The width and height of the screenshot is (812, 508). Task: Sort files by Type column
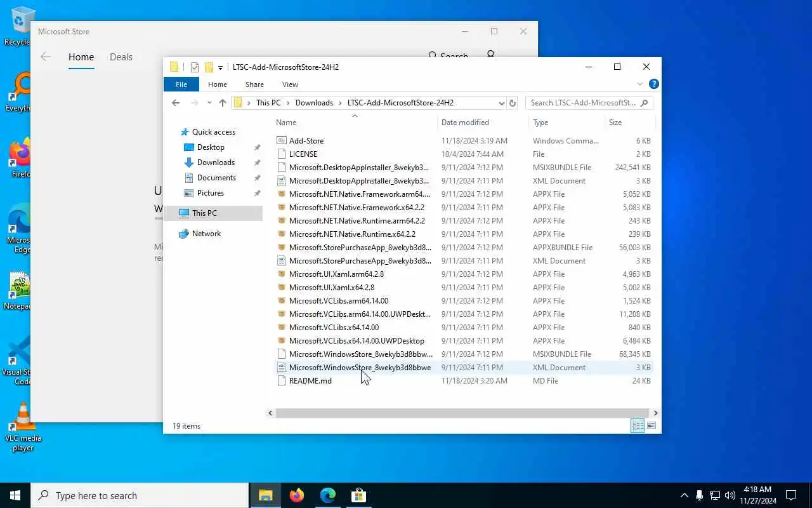pyautogui.click(x=540, y=123)
